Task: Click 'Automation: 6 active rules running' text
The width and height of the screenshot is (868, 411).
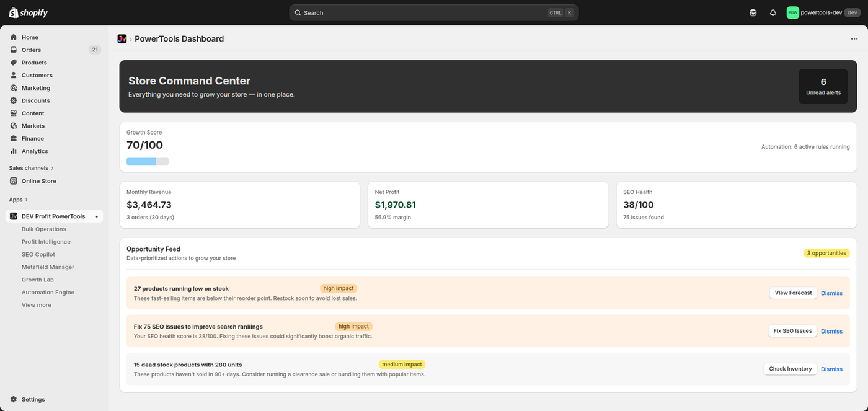Action: [805, 147]
